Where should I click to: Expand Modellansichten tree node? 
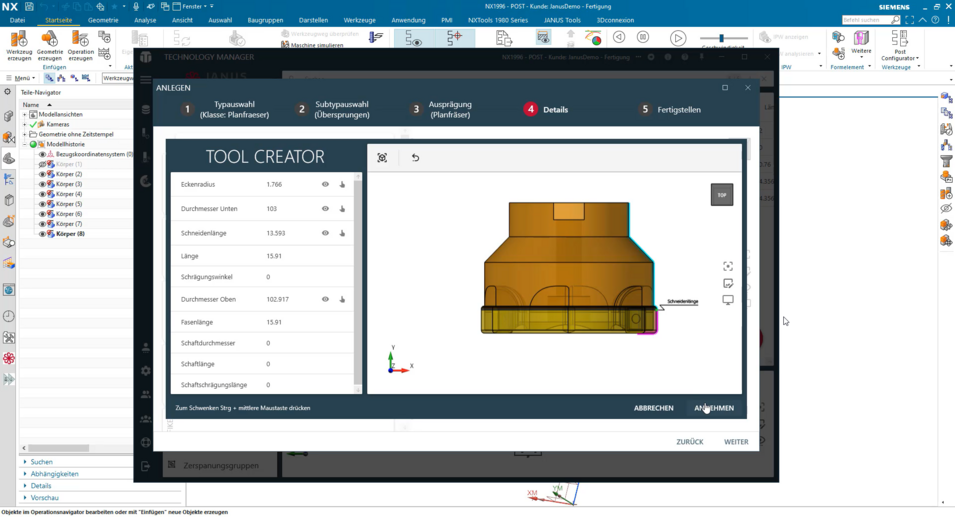pyautogui.click(x=25, y=114)
